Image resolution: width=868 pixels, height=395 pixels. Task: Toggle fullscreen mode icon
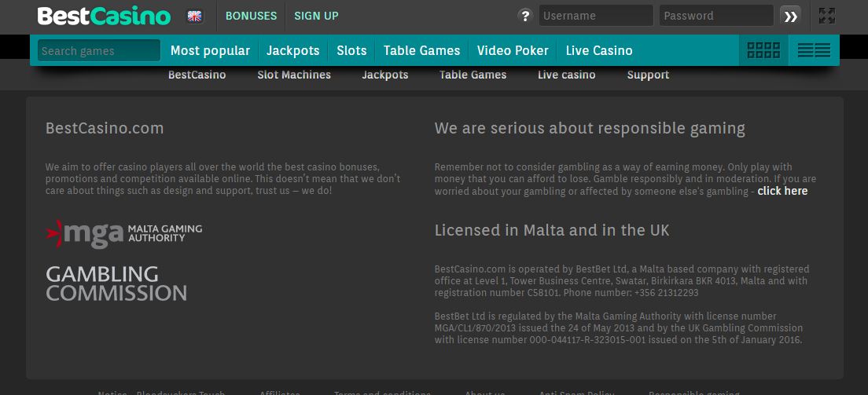click(827, 16)
